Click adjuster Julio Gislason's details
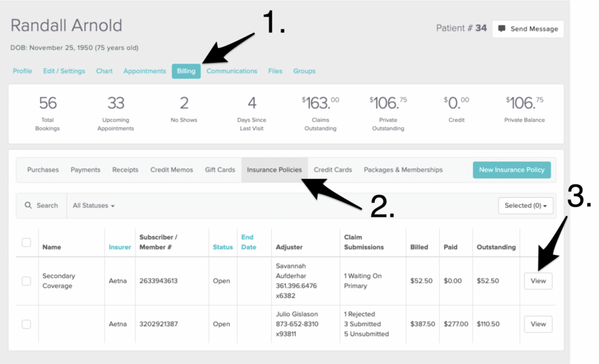Screen dimensions: 599x364 tap(297, 324)
